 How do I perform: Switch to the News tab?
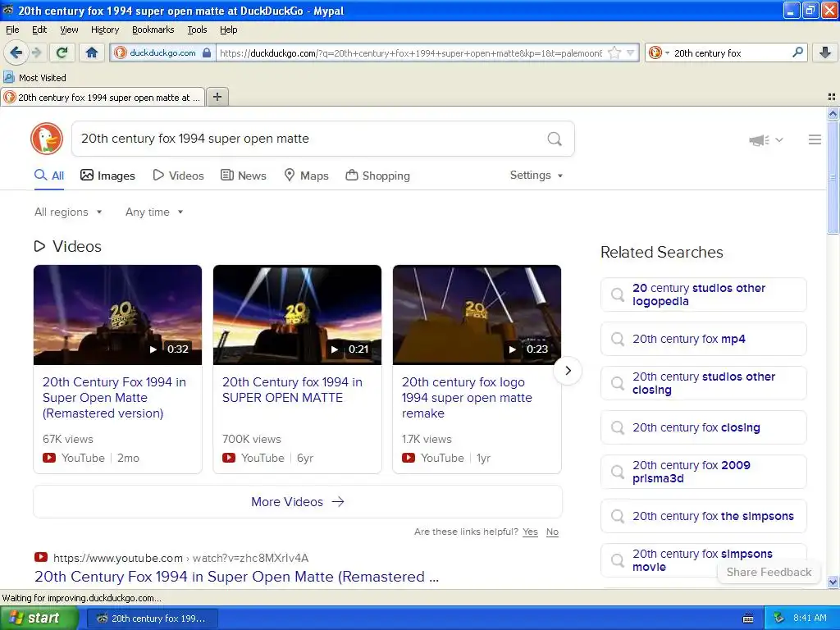(243, 176)
